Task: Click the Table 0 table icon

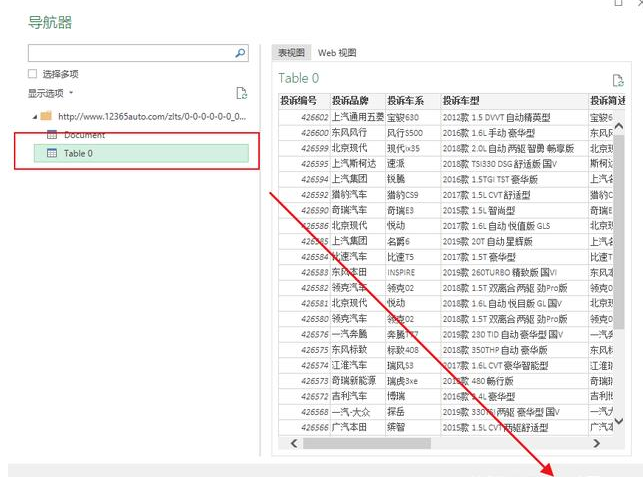Action: tap(52, 153)
